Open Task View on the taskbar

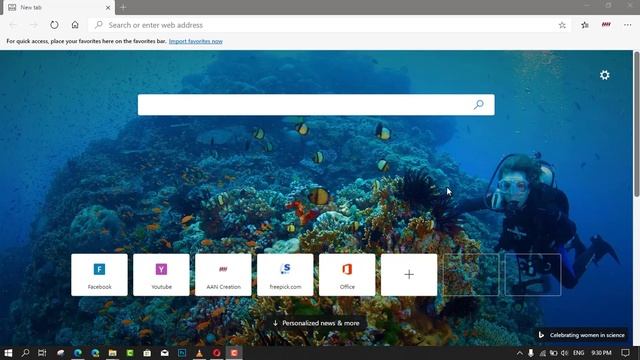pos(42,353)
